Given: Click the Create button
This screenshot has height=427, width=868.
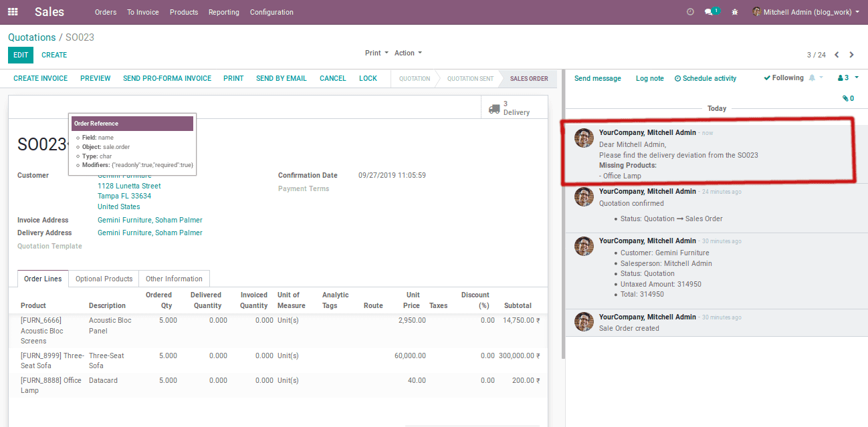Looking at the screenshot, I should click(54, 55).
